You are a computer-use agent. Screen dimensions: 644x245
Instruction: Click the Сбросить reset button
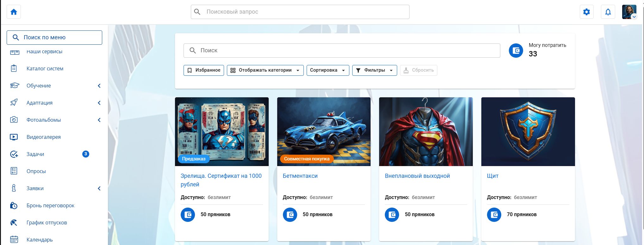[419, 70]
